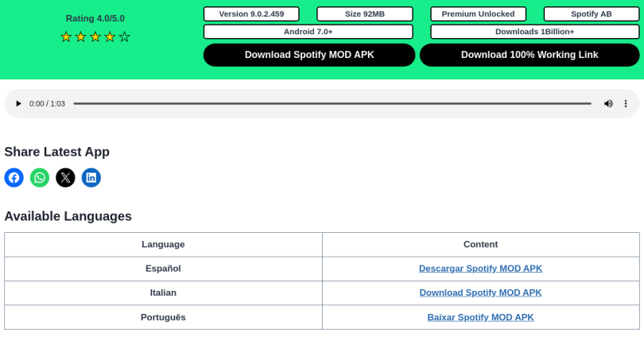This screenshot has height=337, width=644.
Task: Click Download 100% Working Link button
Action: tap(530, 55)
